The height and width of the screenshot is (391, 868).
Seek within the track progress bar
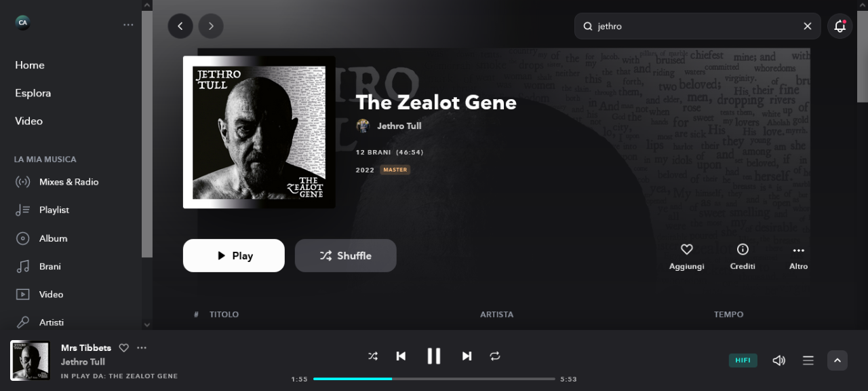coord(434,379)
